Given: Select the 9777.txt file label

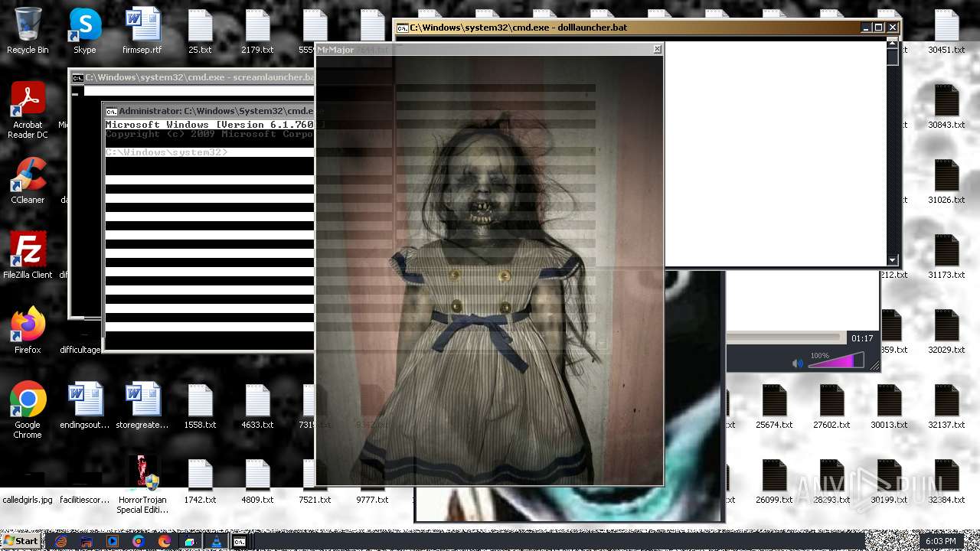Looking at the screenshot, I should [x=372, y=500].
